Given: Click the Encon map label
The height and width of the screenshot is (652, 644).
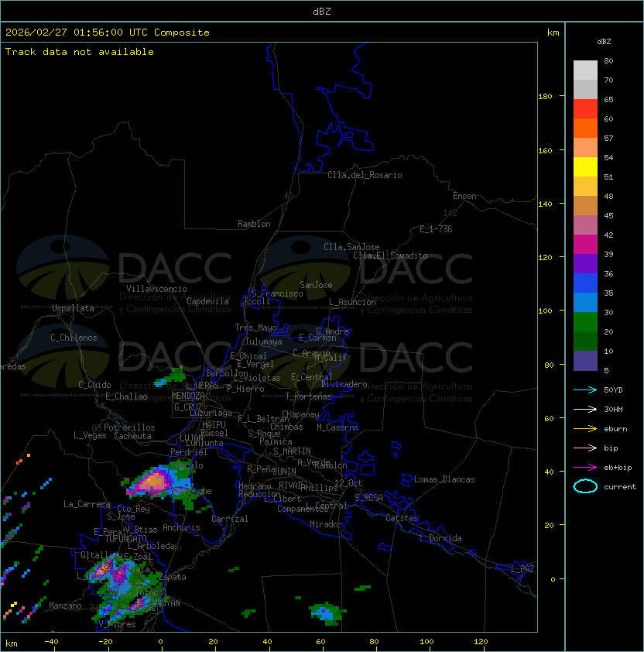Looking at the screenshot, I should click(464, 196).
